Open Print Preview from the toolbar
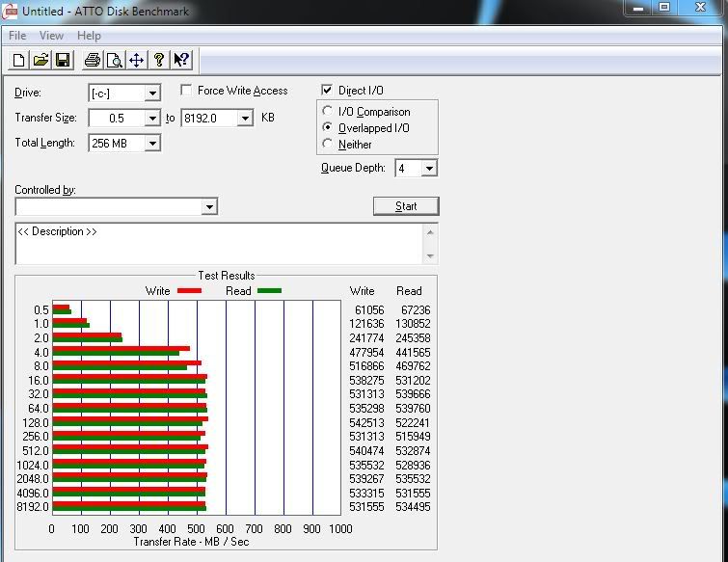Viewport: 728px width, 562px height. point(114,60)
